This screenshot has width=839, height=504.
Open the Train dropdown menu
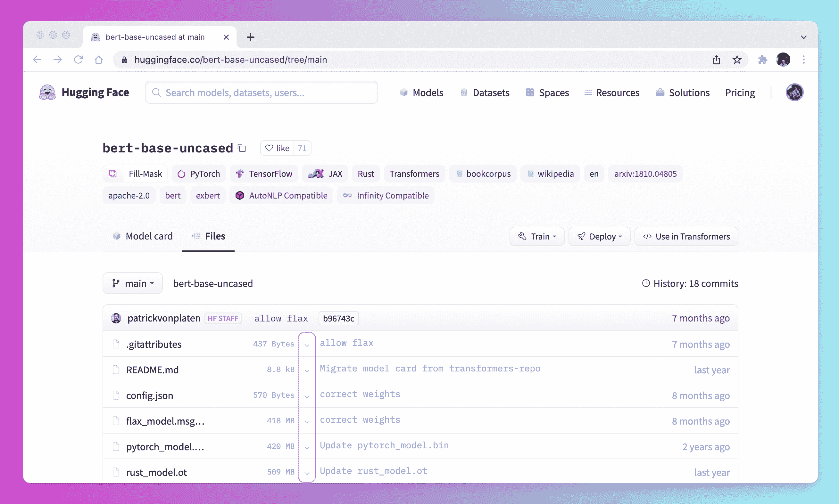(x=536, y=236)
